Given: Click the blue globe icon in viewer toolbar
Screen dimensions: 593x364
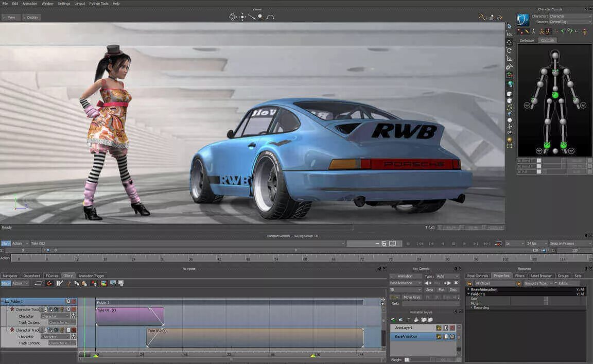Looking at the screenshot, I should click(x=510, y=84).
